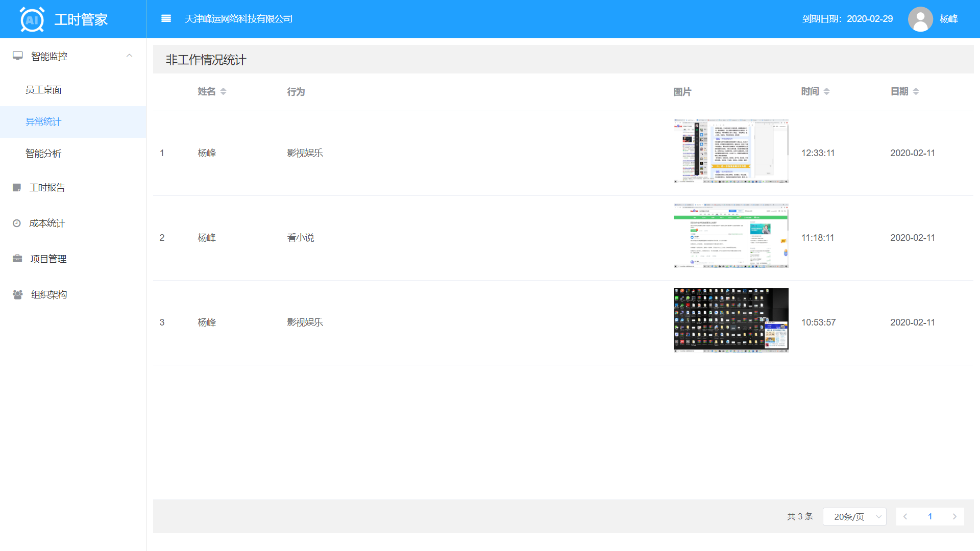The image size is (980, 551).
Task: Collapse the 智能监控 menu chevron
Action: 130,56
